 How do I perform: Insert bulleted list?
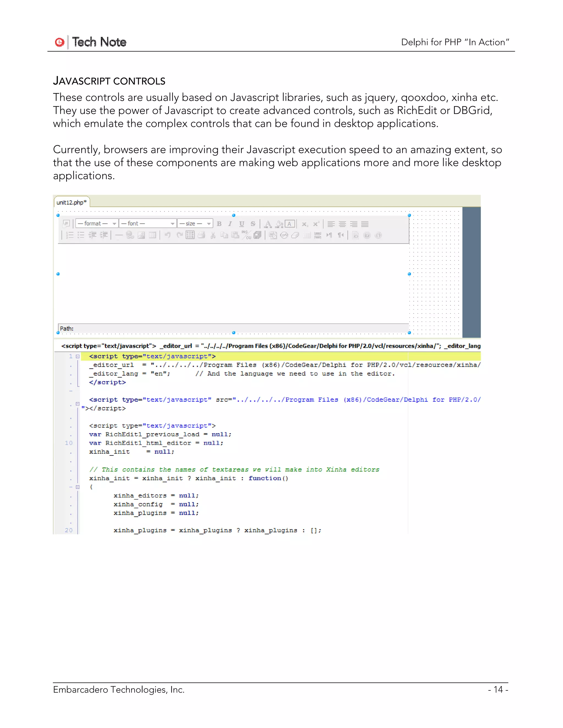point(81,235)
